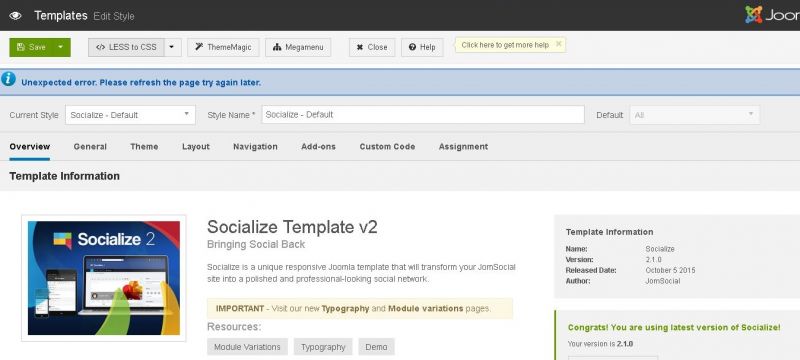
Task: Click the 'Templates' title in the header
Action: 61,15
